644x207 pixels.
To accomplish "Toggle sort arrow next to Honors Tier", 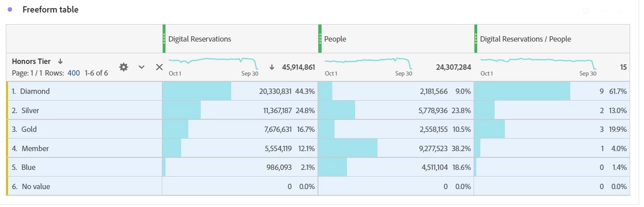I will tap(60, 61).
